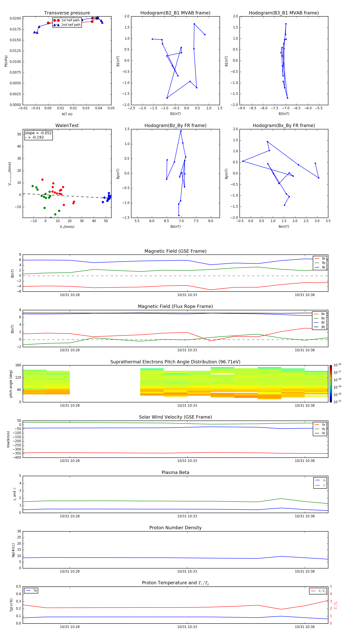
Task: Select the 'slope = -0.052' annotation
Action: [38, 133]
